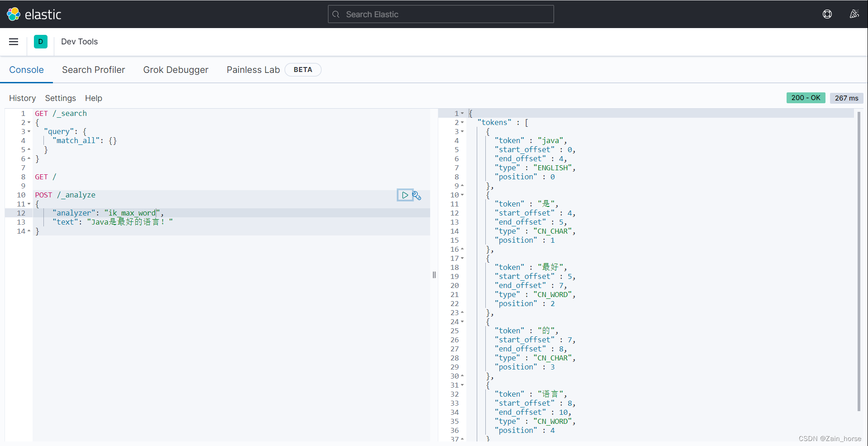Open the hamburger navigation menu
The image size is (868, 446).
coord(14,42)
